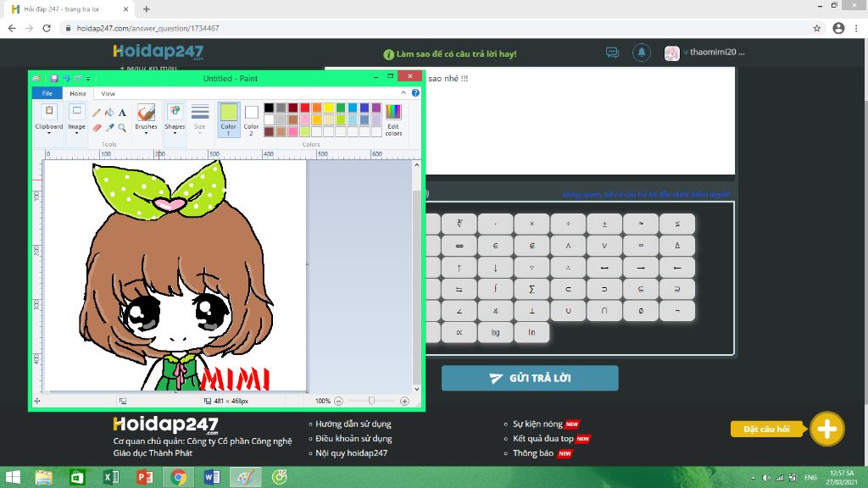The height and width of the screenshot is (488, 868).
Task: Open the File menu in Paint
Action: tap(47, 93)
